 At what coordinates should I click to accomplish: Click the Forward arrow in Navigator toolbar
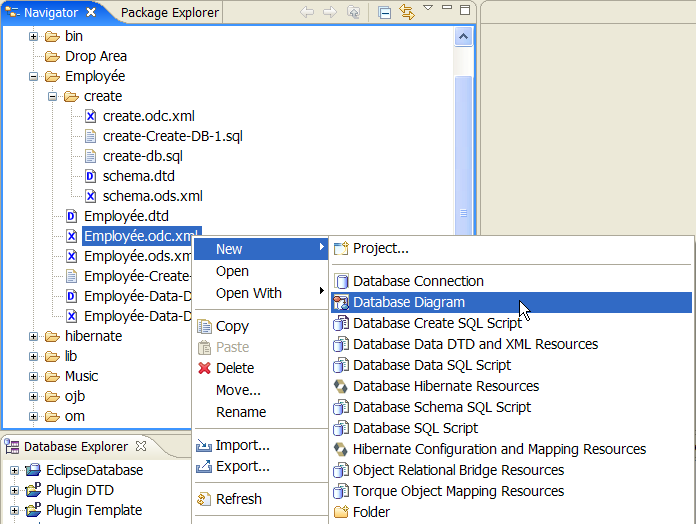point(330,12)
